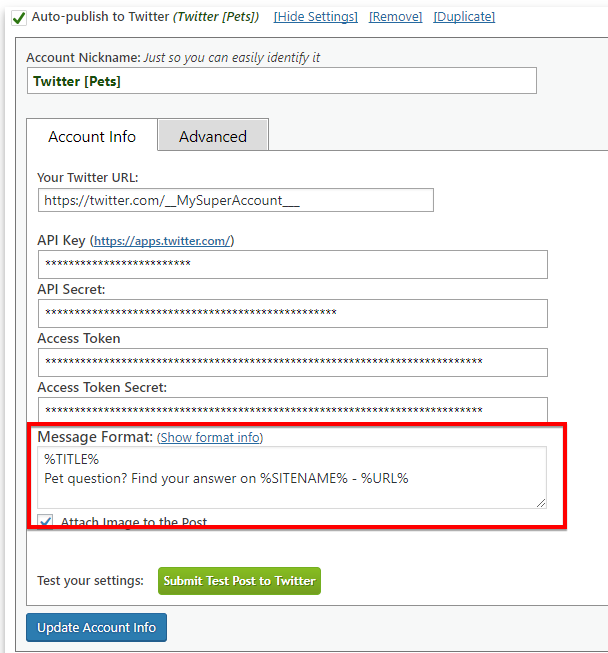
Task: Grab the Message Format textarea resize handle
Action: pyautogui.click(x=541, y=502)
